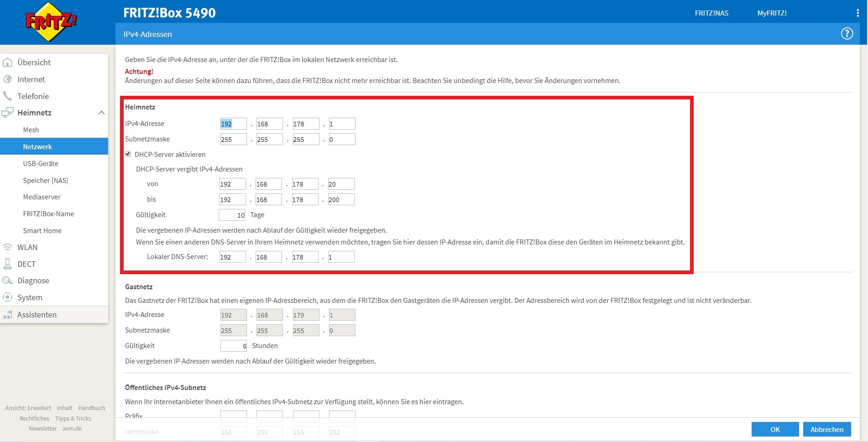868x442 pixels.
Task: Click the Heimnetz IPv4-Adresse last octet field
Action: [342, 124]
